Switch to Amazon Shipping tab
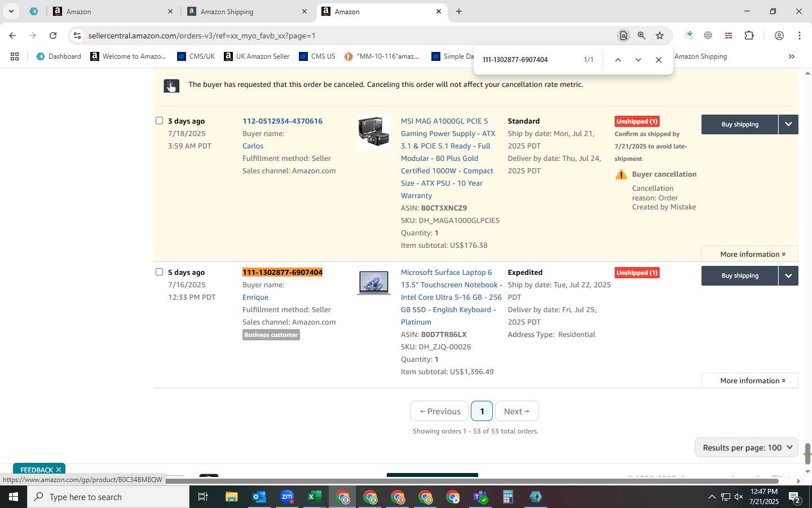 point(246,11)
